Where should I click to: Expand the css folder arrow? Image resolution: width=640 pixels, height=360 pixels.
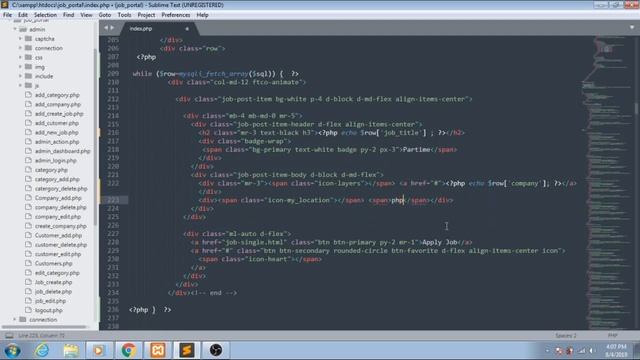(x=20, y=57)
